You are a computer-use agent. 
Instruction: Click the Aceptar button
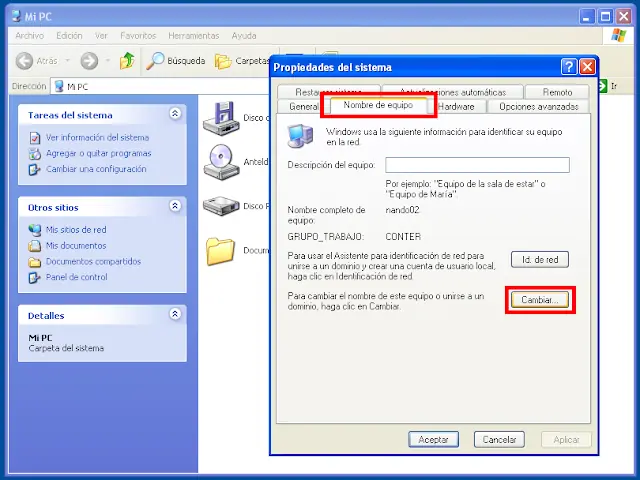tap(433, 440)
